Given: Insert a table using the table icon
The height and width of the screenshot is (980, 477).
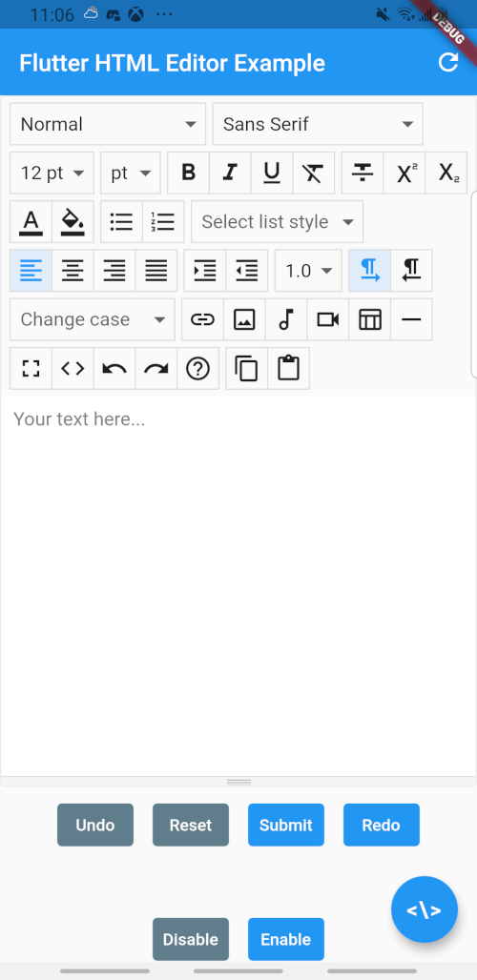Looking at the screenshot, I should tap(369, 319).
